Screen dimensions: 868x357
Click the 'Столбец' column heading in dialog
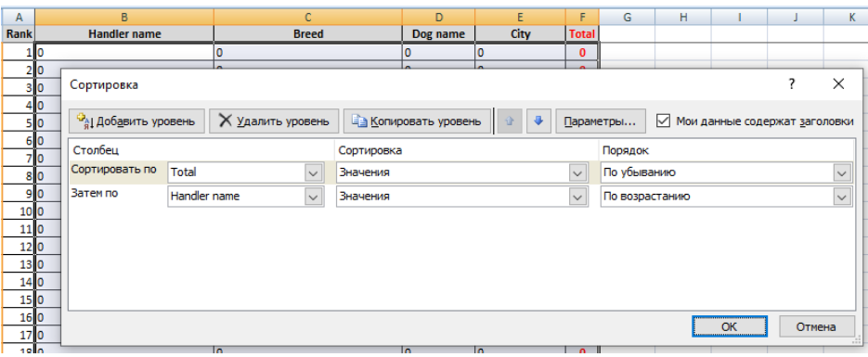click(x=97, y=150)
